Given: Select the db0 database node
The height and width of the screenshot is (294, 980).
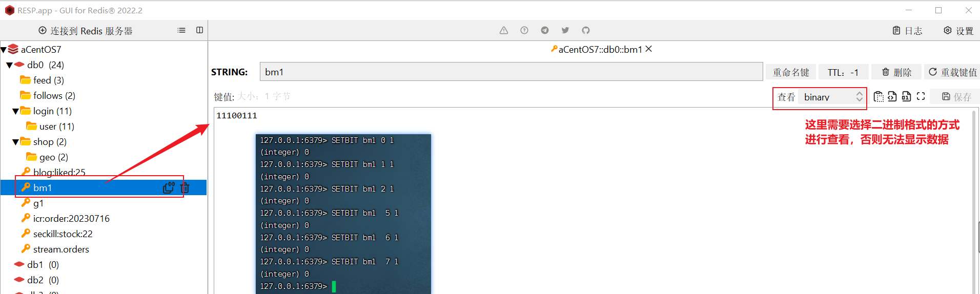Looking at the screenshot, I should point(46,65).
